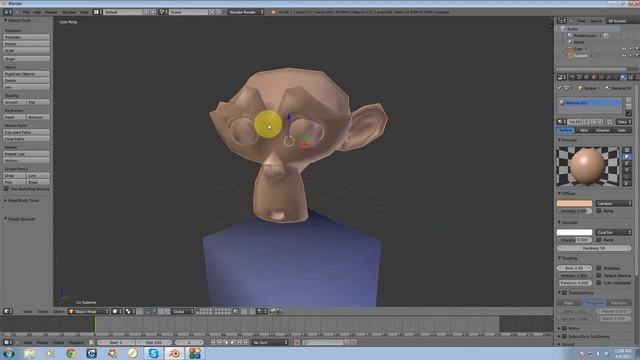Image resolution: width=640 pixels, height=360 pixels.
Task: Click the Duplicate Objects button
Action: point(27,74)
